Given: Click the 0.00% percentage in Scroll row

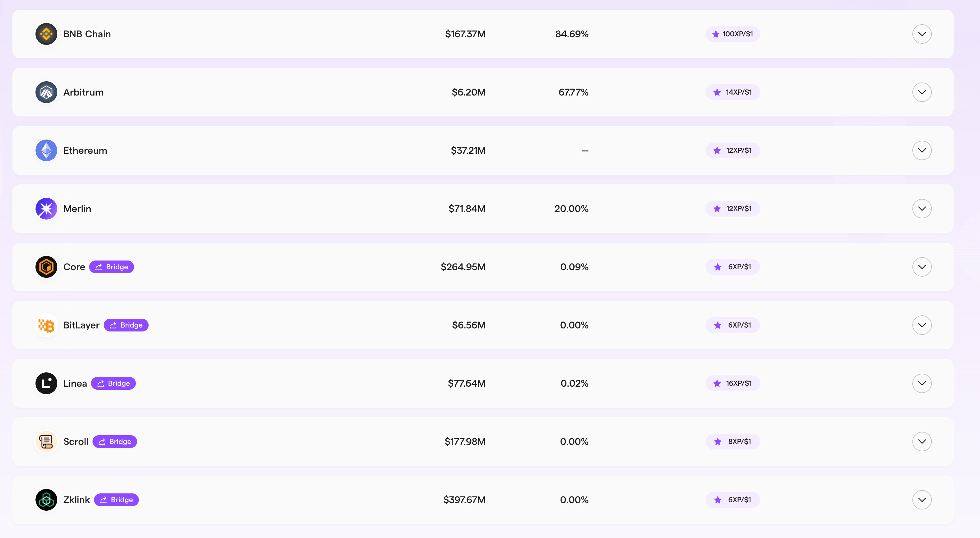Looking at the screenshot, I should point(574,441).
